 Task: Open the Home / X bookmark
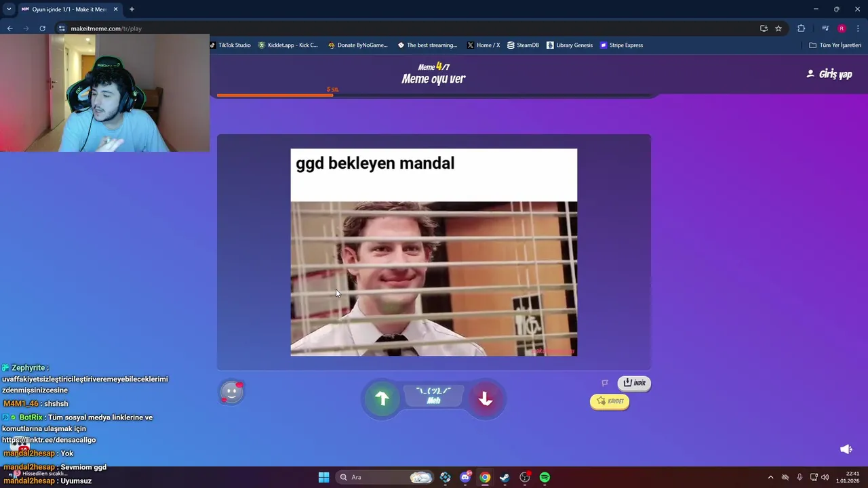[x=484, y=45]
